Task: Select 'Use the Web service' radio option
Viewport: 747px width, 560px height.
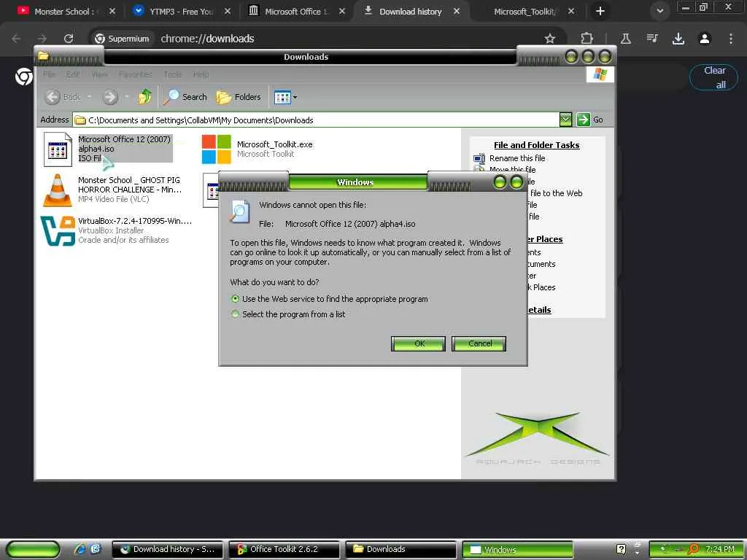Action: [x=235, y=299]
